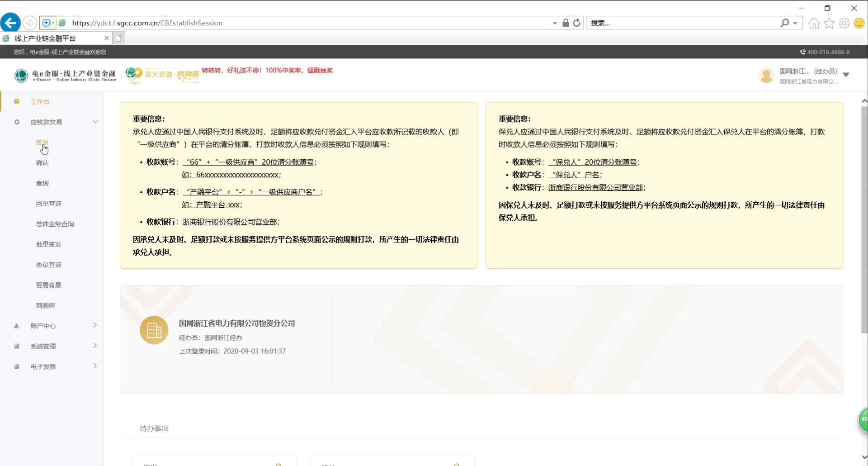Open the address bar history dropdown
The image size is (868, 466).
pos(555,23)
